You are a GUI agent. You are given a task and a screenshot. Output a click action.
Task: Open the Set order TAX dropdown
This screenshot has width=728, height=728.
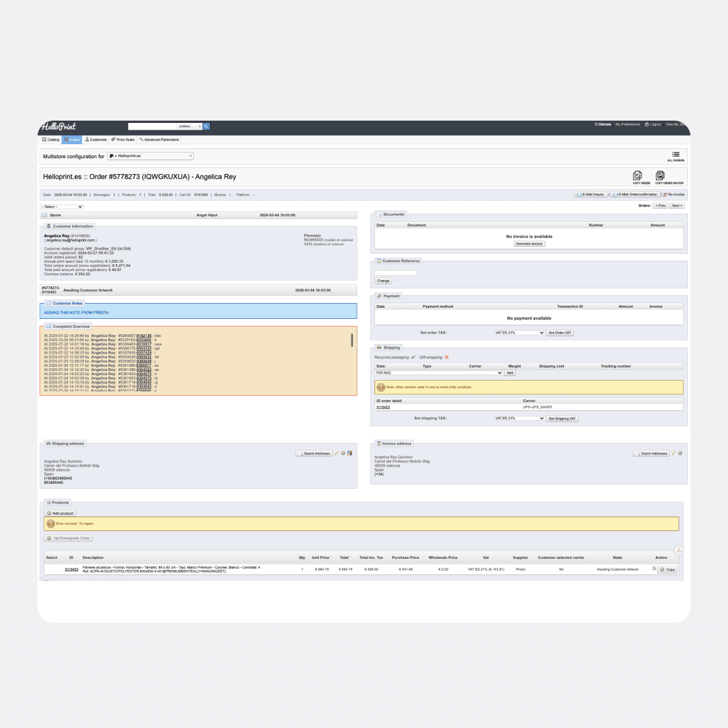point(519,332)
